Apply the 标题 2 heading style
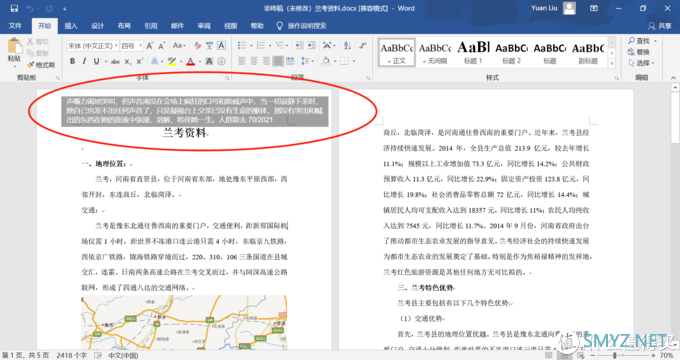680x360 pixels. (x=511, y=52)
